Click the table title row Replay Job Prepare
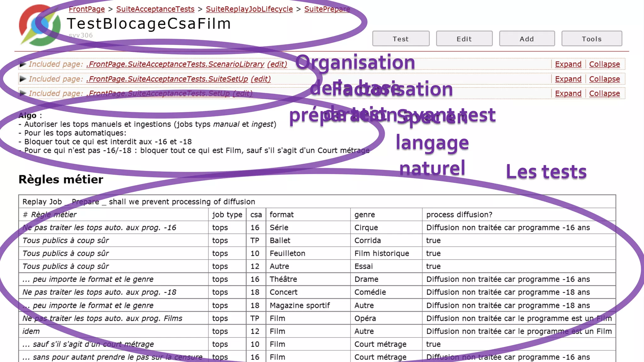Viewport: 644px width, 362px height. point(317,201)
